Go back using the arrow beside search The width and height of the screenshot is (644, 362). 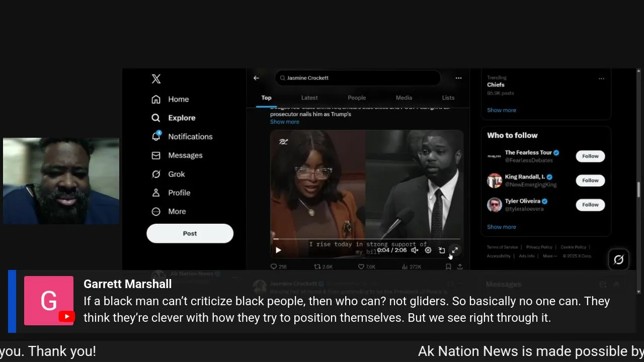pos(256,78)
